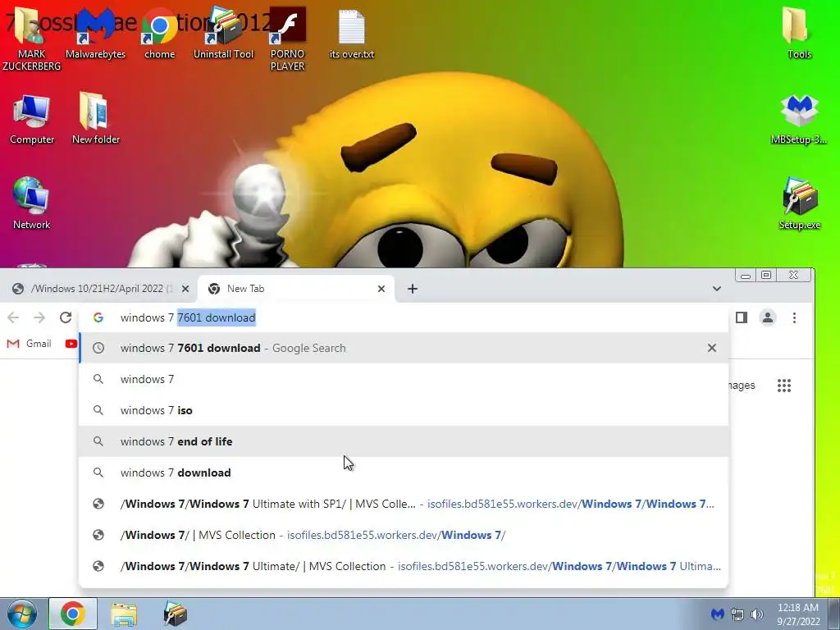This screenshot has height=630, width=840.
Task: Open the Chrome three-dot menu
Action: 794,317
